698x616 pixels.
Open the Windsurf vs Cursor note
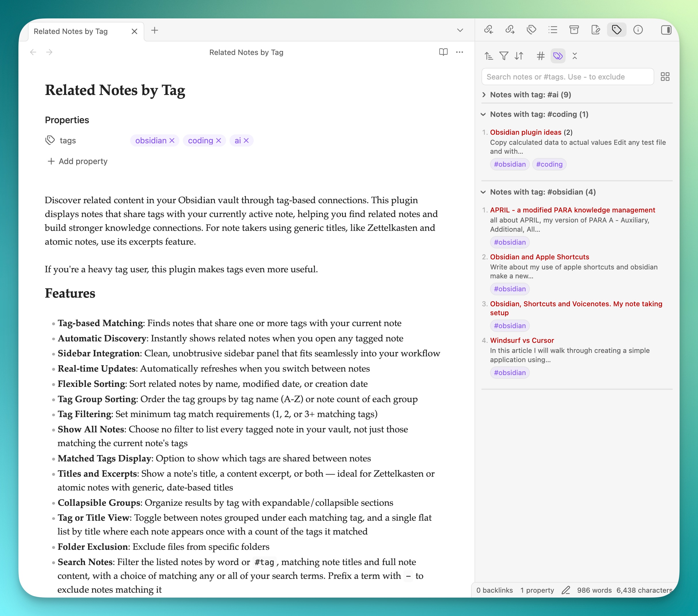[522, 341]
